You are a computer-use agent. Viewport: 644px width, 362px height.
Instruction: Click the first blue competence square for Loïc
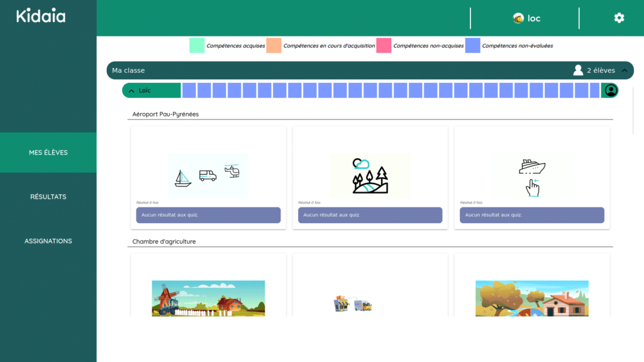click(x=189, y=90)
